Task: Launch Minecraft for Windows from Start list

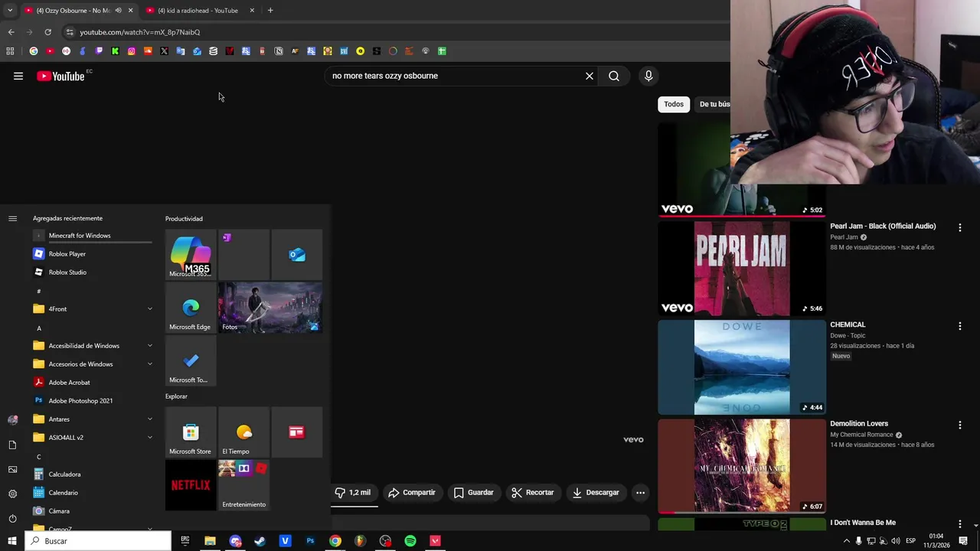Action: click(93, 236)
